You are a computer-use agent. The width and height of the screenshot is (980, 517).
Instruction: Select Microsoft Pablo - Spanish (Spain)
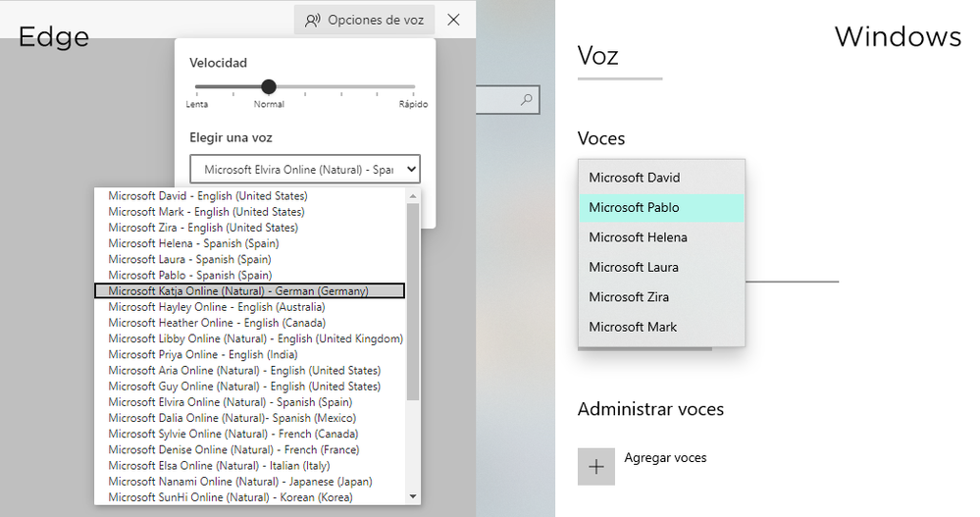(x=250, y=275)
